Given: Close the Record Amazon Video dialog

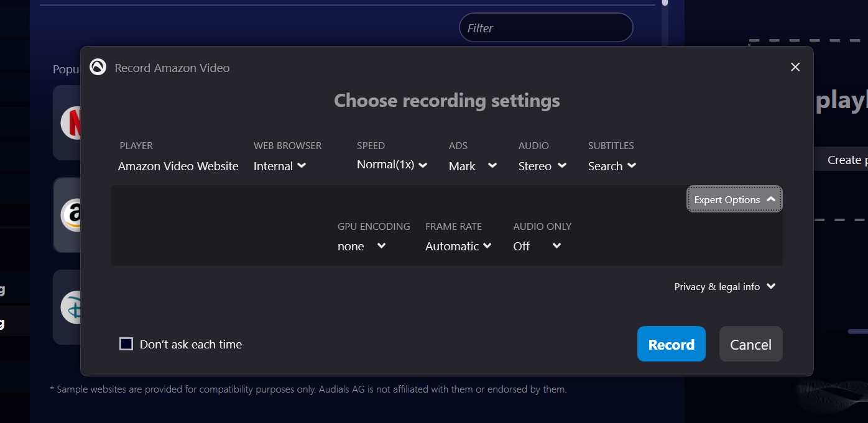Looking at the screenshot, I should 795,67.
